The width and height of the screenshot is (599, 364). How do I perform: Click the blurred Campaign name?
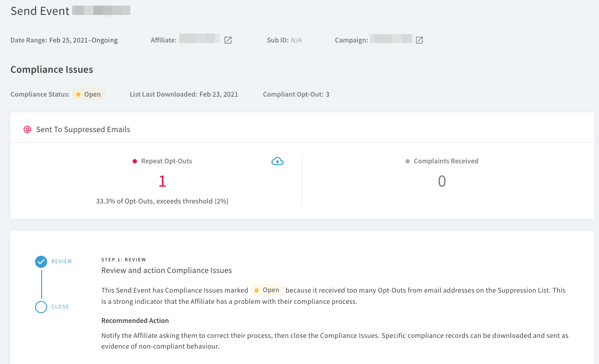point(391,39)
